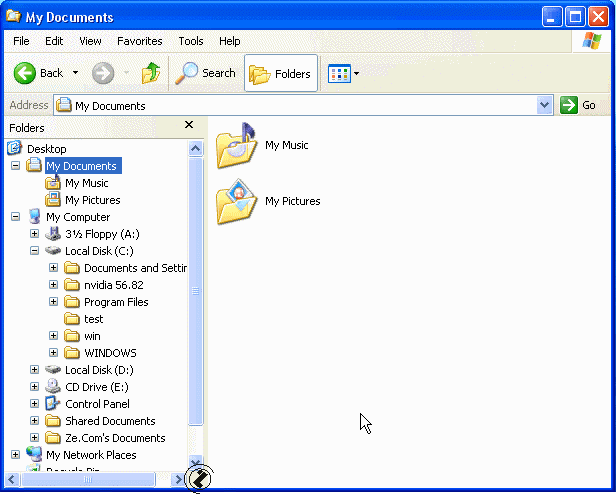Select the highlighted My Documents tree label
The height and width of the screenshot is (494, 616).
83,166
